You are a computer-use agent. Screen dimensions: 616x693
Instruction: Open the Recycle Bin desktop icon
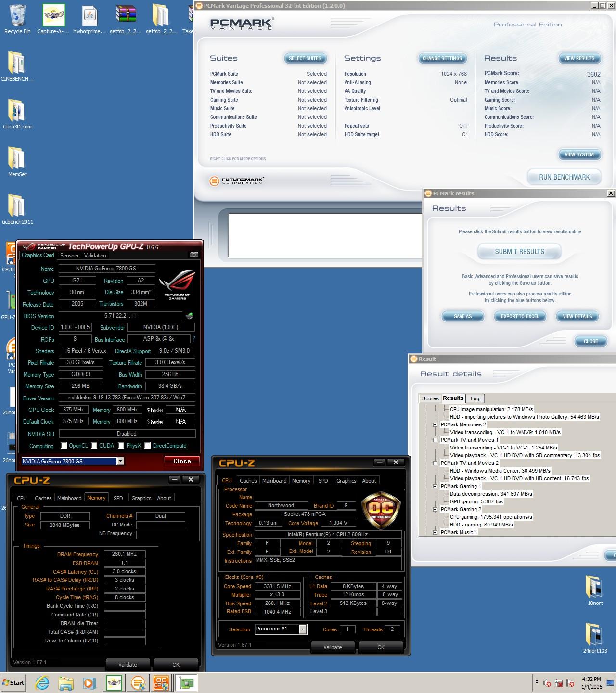coord(17,19)
